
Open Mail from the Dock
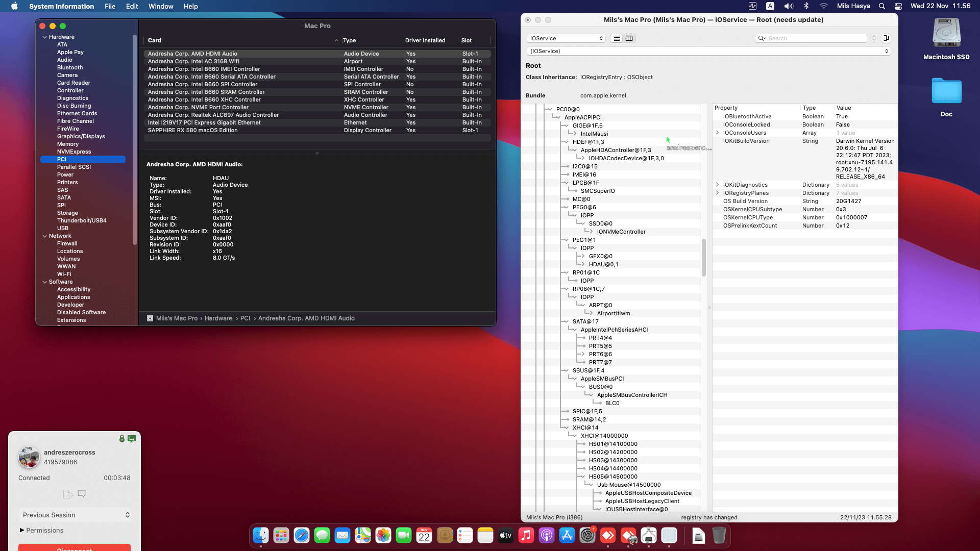point(342,535)
